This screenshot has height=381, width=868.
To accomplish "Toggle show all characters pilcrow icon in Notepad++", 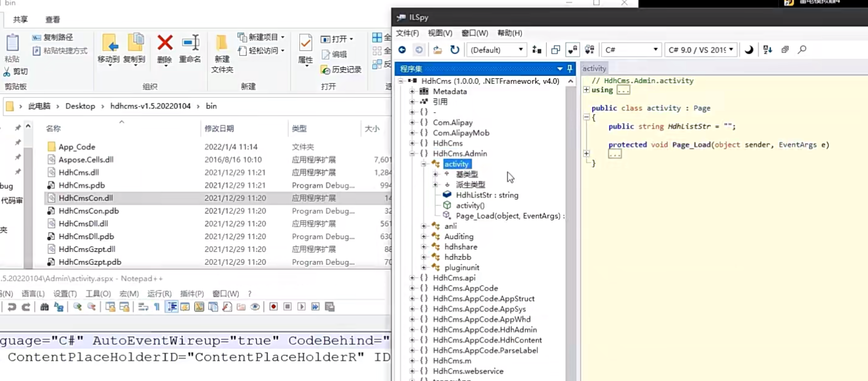I will 157,307.
